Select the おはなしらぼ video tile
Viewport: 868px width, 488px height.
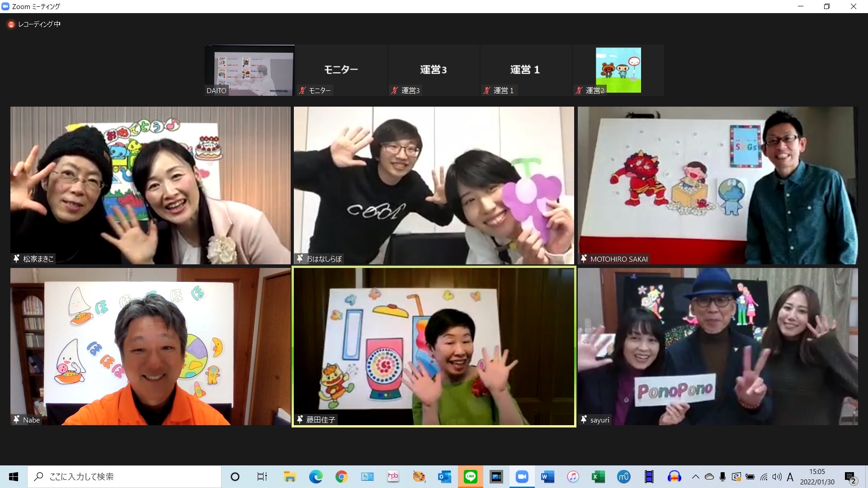click(x=434, y=185)
